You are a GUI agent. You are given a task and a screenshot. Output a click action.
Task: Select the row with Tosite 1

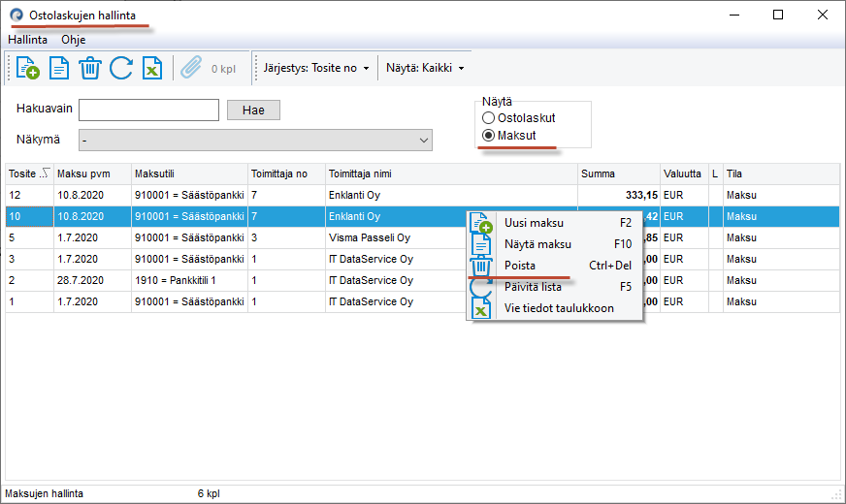422,301
